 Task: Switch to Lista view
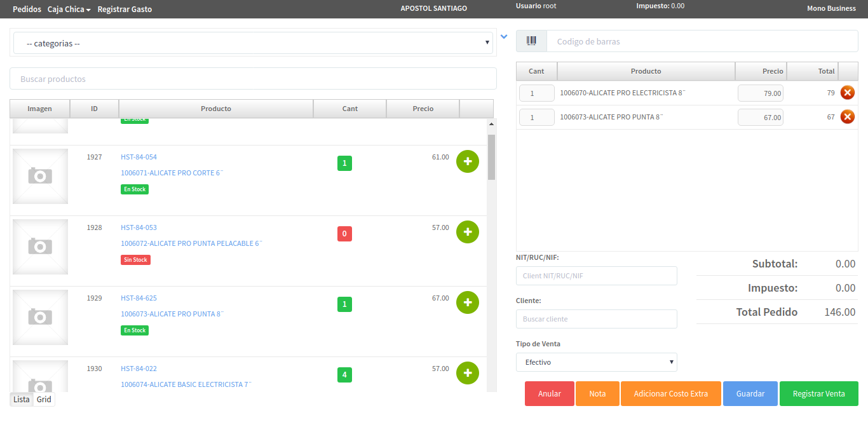(x=22, y=400)
